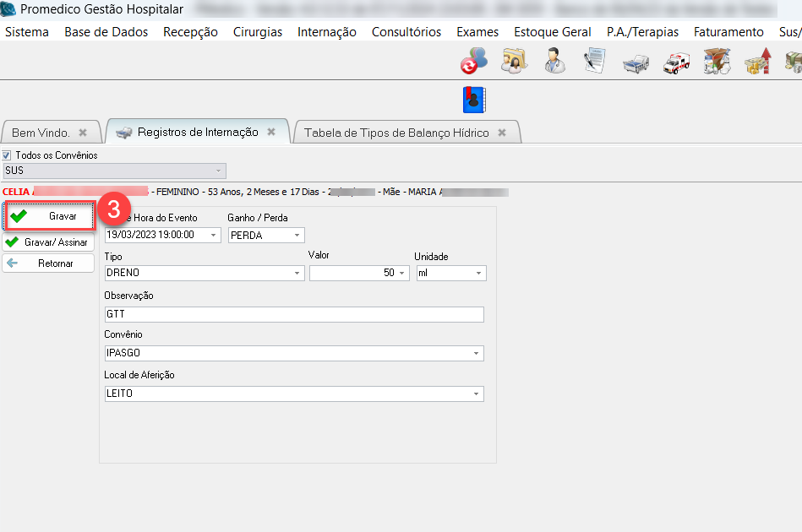The image size is (802, 532).
Task: Close the Registros de Internação tab
Action: (x=271, y=133)
